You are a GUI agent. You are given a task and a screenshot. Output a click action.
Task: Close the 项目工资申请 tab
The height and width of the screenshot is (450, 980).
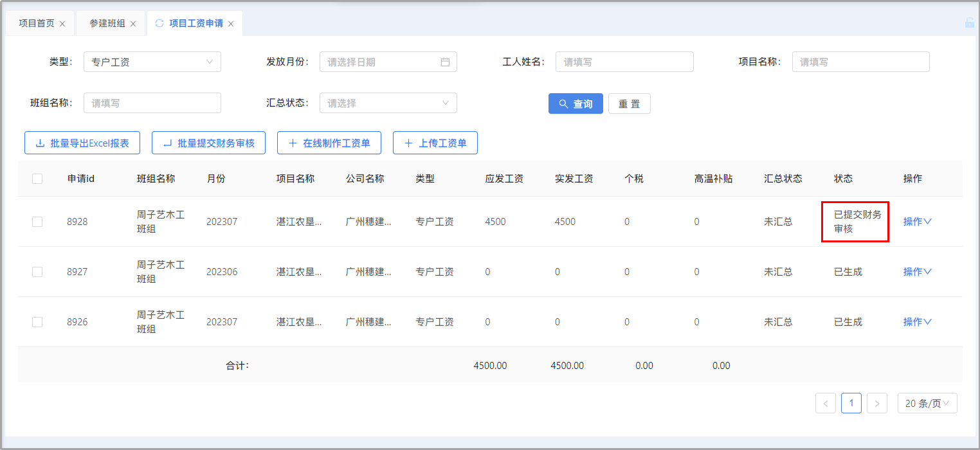pyautogui.click(x=231, y=24)
